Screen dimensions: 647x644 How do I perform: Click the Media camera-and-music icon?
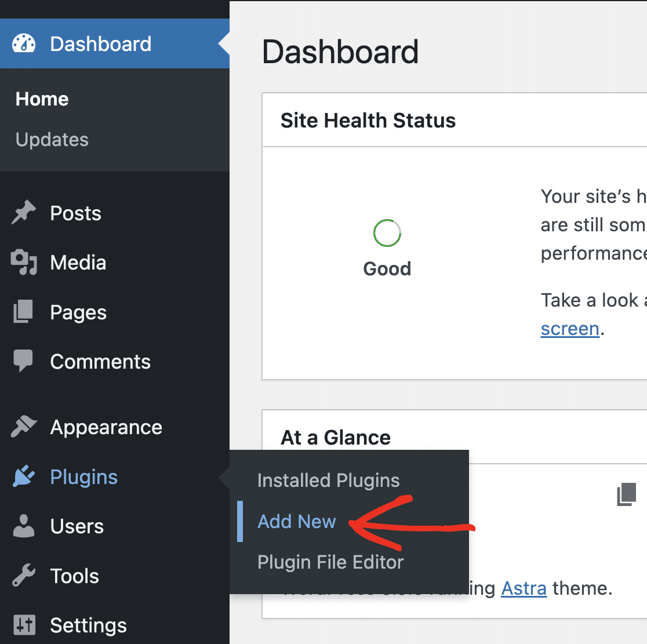[24, 262]
